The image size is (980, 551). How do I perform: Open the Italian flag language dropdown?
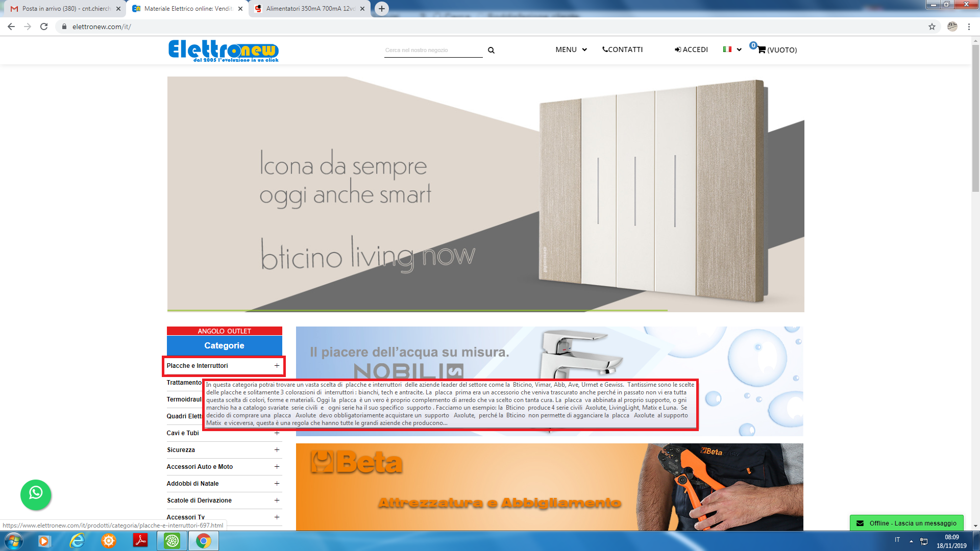coord(732,49)
